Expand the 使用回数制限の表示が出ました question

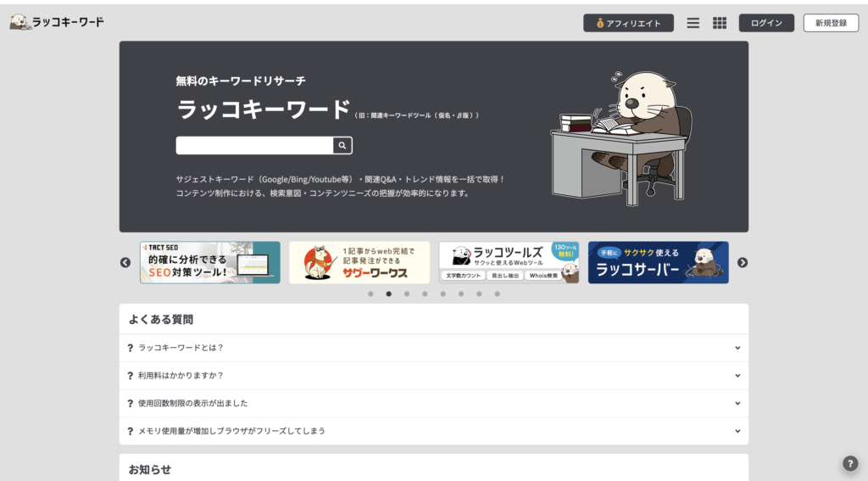point(434,404)
